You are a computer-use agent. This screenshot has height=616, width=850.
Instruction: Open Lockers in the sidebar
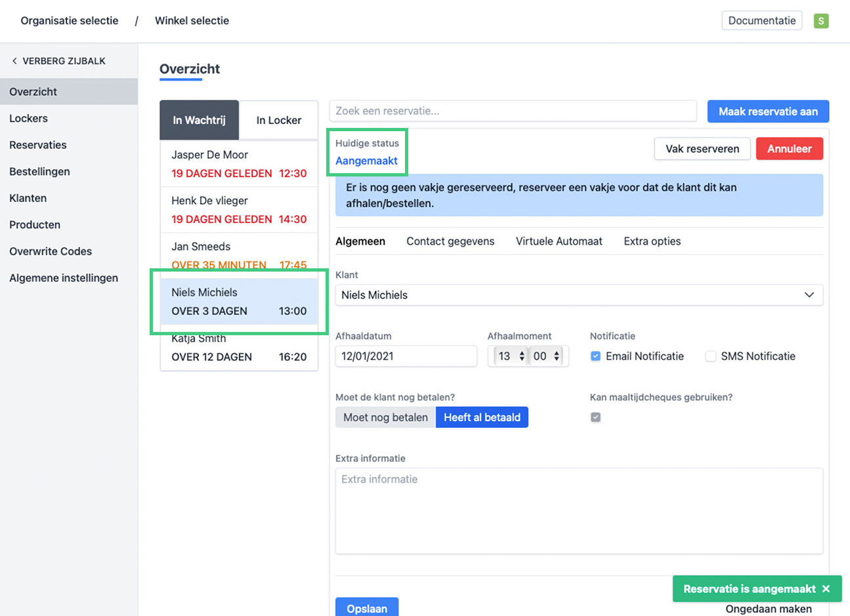pos(28,119)
